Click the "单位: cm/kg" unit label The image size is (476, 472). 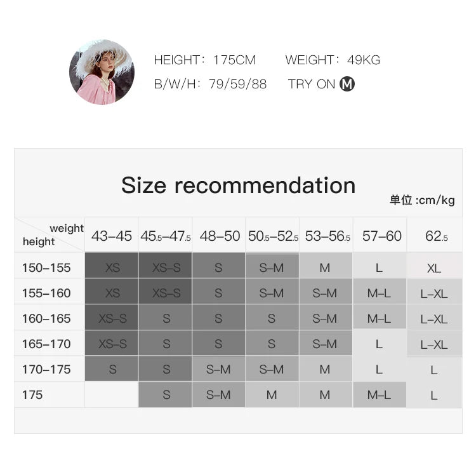(x=422, y=200)
